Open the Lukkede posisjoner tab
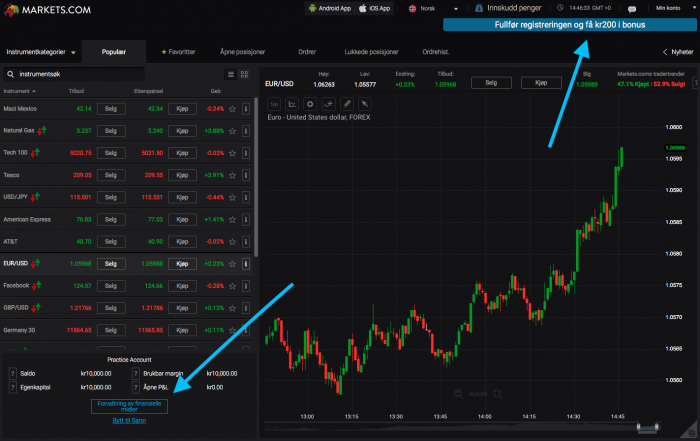This screenshot has width=700, height=441. click(371, 52)
